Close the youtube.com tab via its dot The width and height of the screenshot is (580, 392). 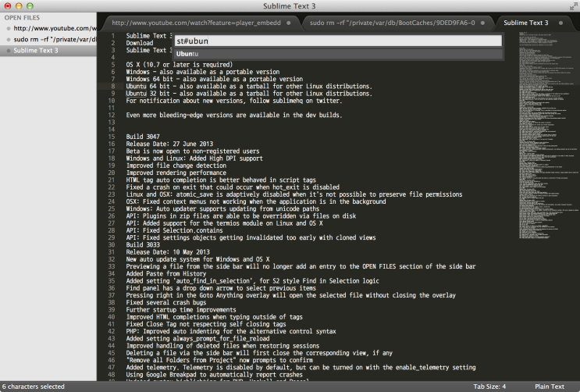289,23
